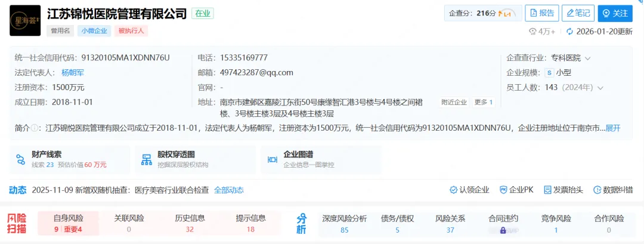Viewport: 644px width, 244px height.
Task: Click the email 497423287@qq.com
Action: [256, 73]
